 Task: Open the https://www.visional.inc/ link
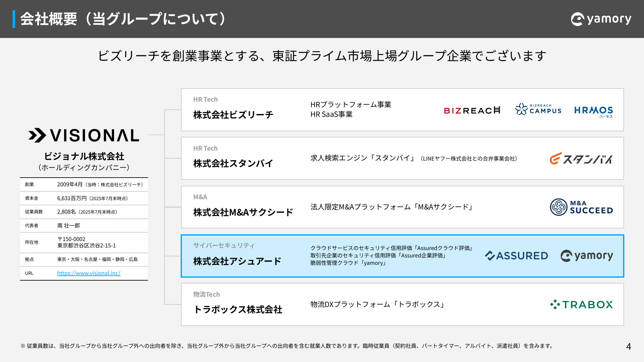(89, 273)
